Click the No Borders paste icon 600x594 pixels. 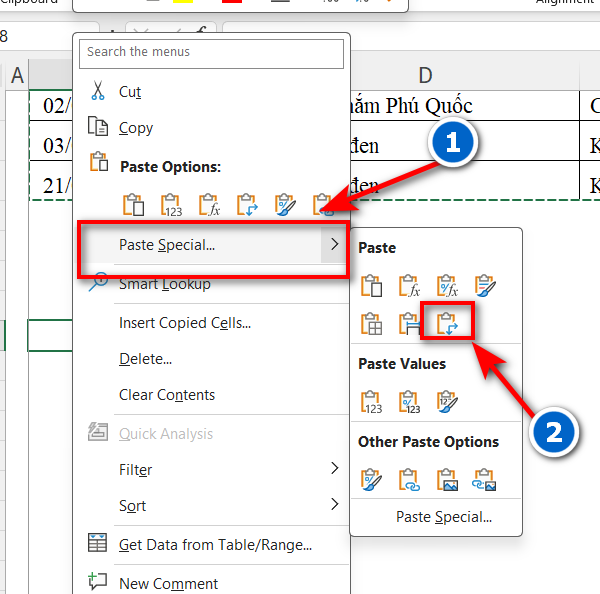(x=372, y=323)
